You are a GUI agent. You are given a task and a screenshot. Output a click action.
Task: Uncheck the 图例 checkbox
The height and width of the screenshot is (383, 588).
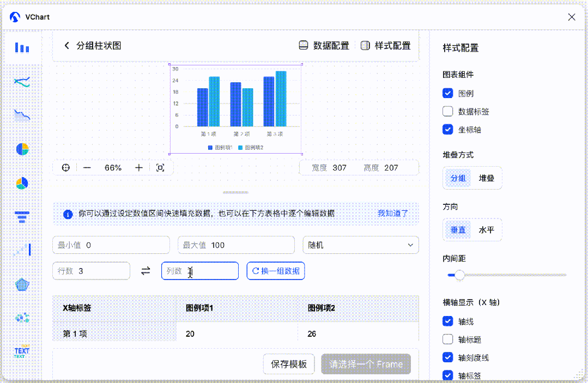[x=448, y=93]
